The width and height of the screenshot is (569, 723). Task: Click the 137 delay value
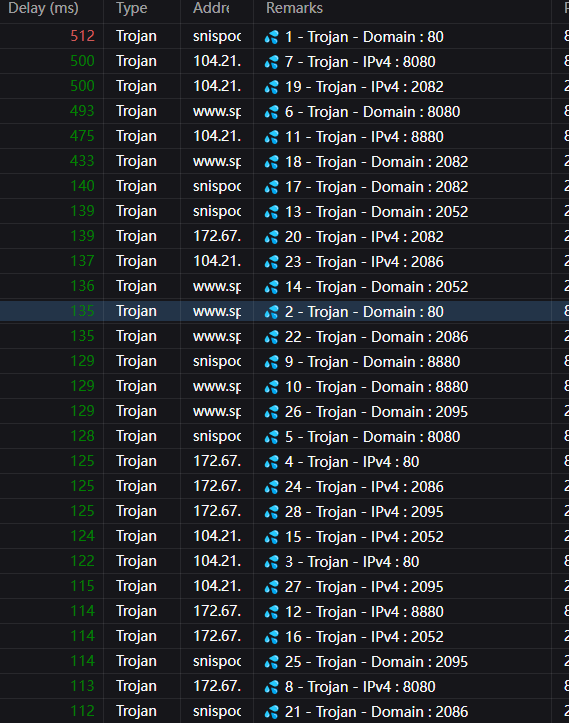tap(83, 261)
